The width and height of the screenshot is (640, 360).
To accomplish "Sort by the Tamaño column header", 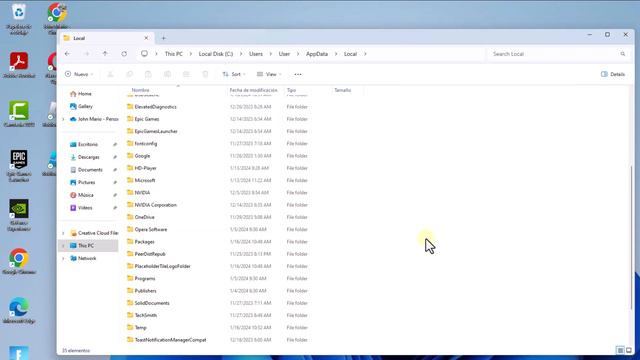I will pos(342,90).
